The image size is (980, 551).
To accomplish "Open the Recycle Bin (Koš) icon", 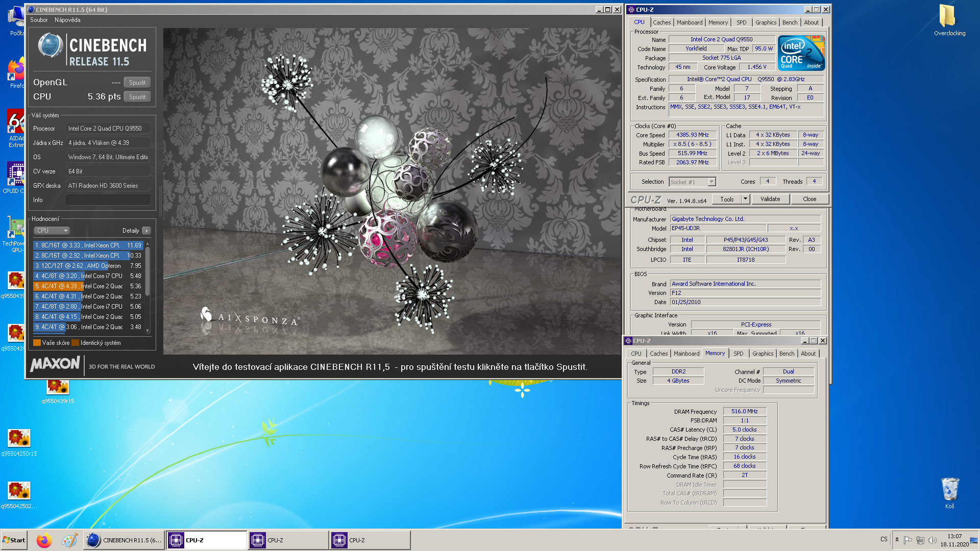I will click(949, 493).
